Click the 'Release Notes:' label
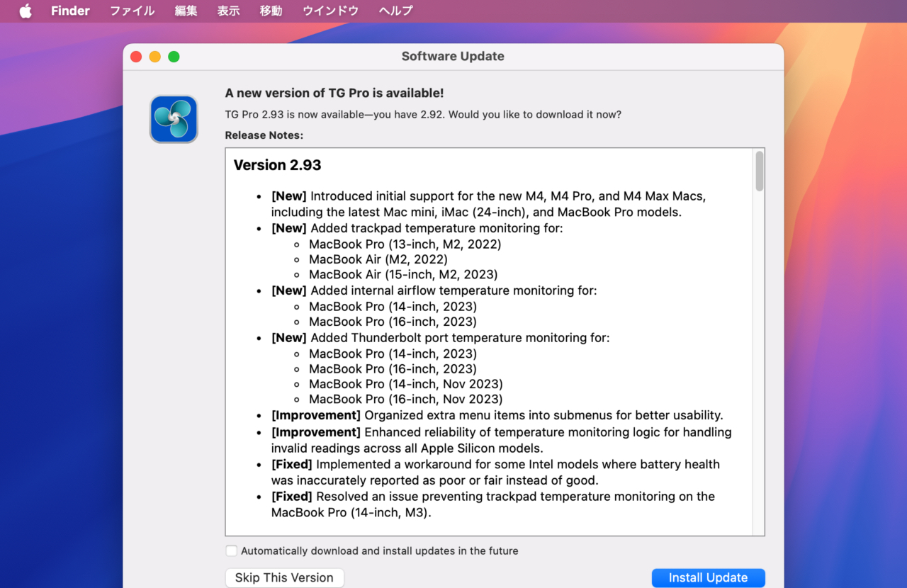Image resolution: width=907 pixels, height=588 pixels. (264, 135)
